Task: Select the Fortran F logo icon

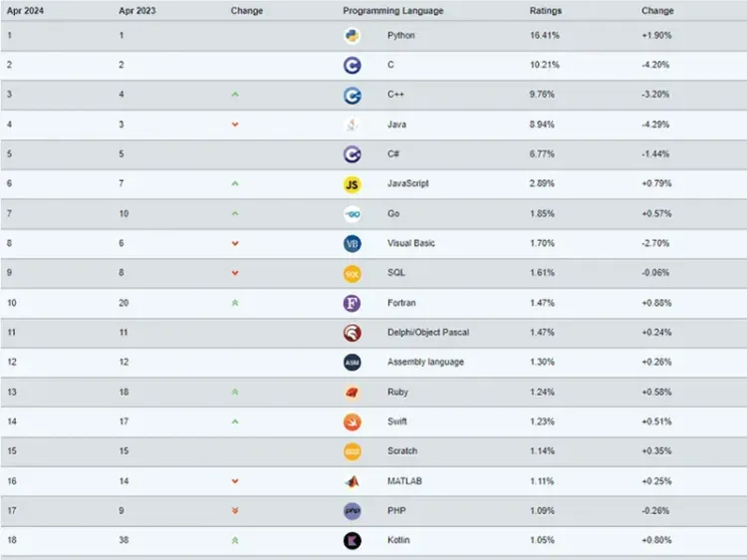Action: (x=352, y=303)
